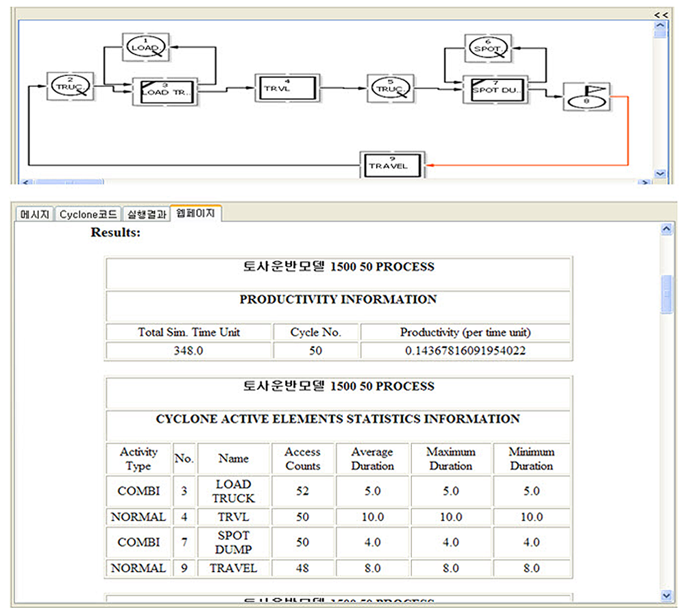Select the TRUC queue node numbered 5
Image resolution: width=684 pixels, height=616 pixels.
pyautogui.click(x=391, y=88)
